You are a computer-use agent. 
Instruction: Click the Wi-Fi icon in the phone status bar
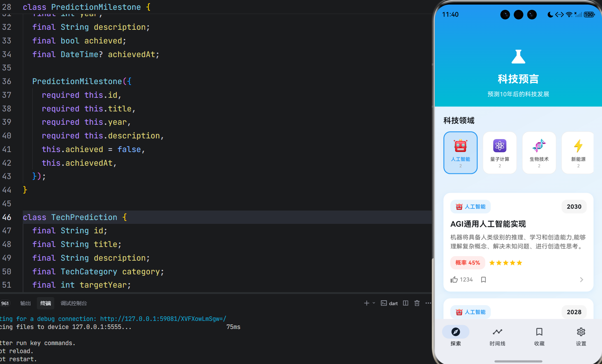click(x=569, y=14)
